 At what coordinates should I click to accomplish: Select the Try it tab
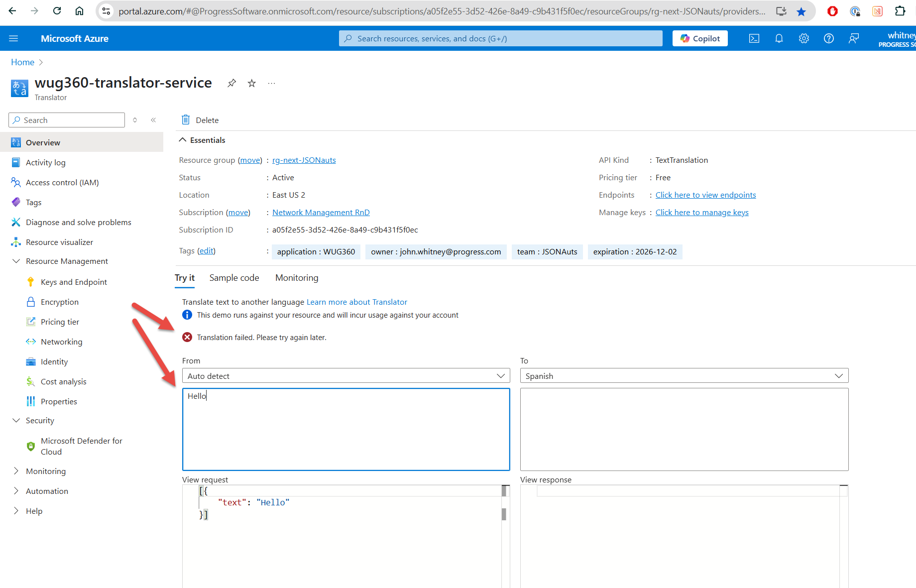tap(185, 278)
